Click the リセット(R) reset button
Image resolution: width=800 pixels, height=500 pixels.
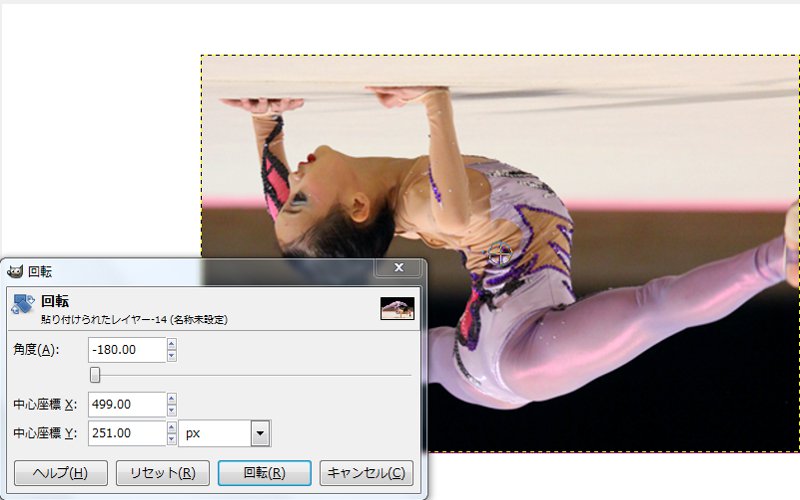coord(163,473)
